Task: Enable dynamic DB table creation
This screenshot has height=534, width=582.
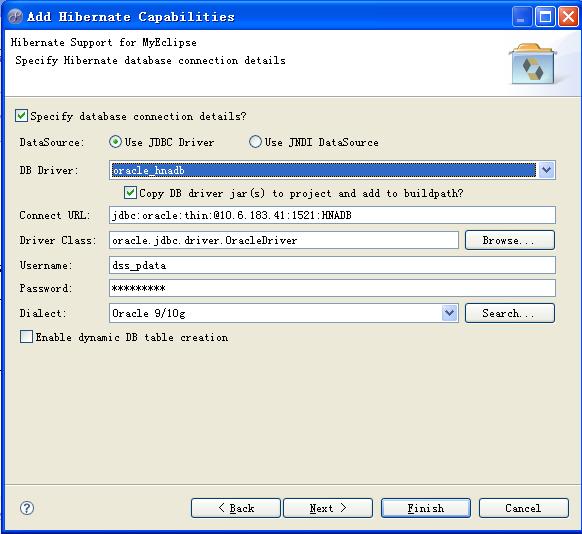Action: [x=26, y=337]
